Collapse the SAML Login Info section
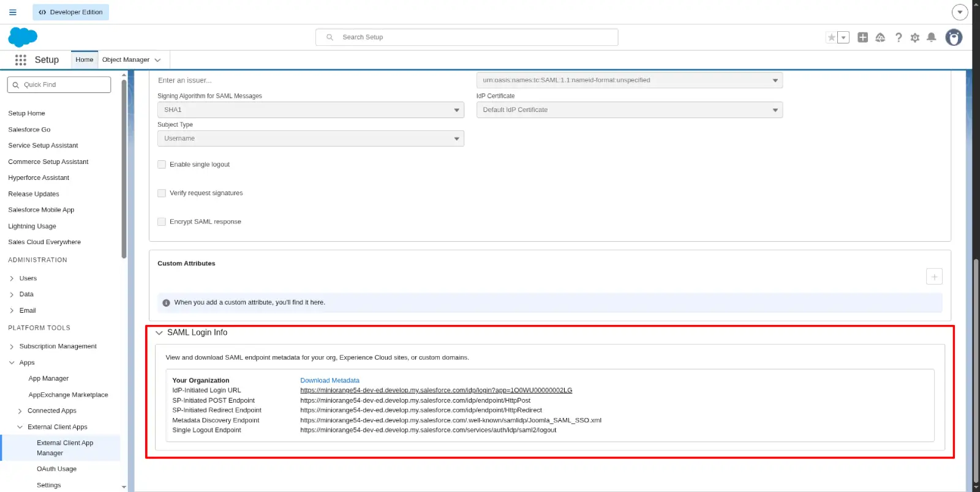The image size is (980, 492). [159, 333]
